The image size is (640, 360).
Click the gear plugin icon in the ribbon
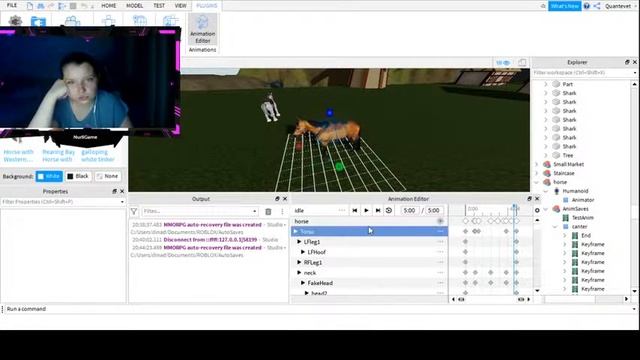click(x=15, y=20)
